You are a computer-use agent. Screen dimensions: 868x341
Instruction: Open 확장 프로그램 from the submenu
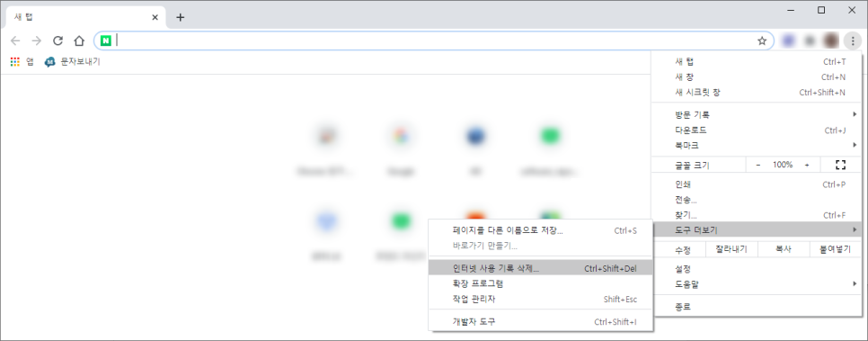coord(540,284)
